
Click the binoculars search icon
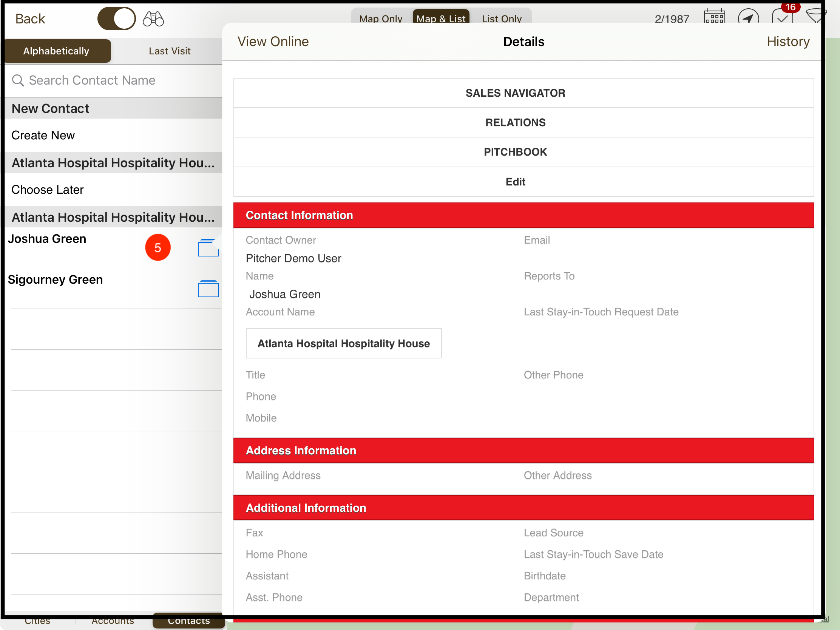point(153,19)
